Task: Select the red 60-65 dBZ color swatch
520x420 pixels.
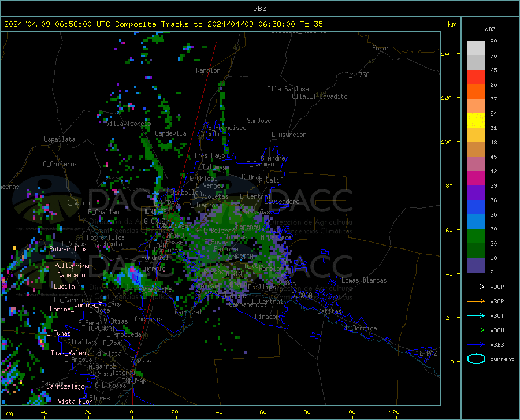Action: (476, 77)
